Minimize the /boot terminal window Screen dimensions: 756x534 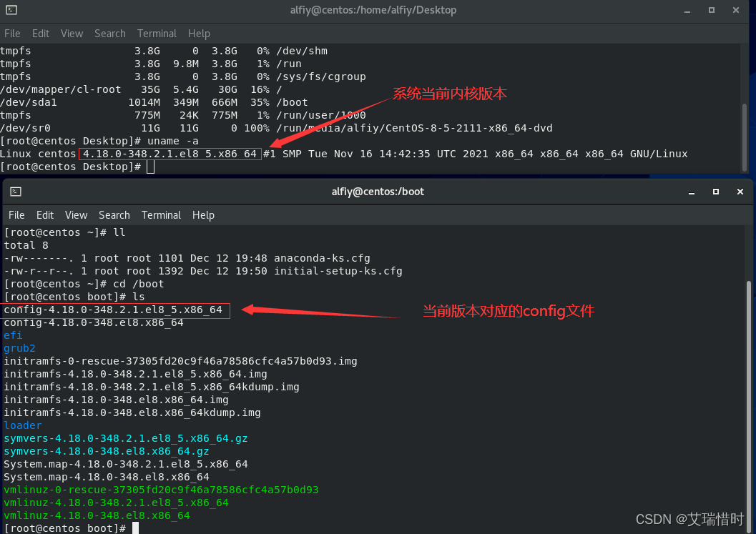692,192
